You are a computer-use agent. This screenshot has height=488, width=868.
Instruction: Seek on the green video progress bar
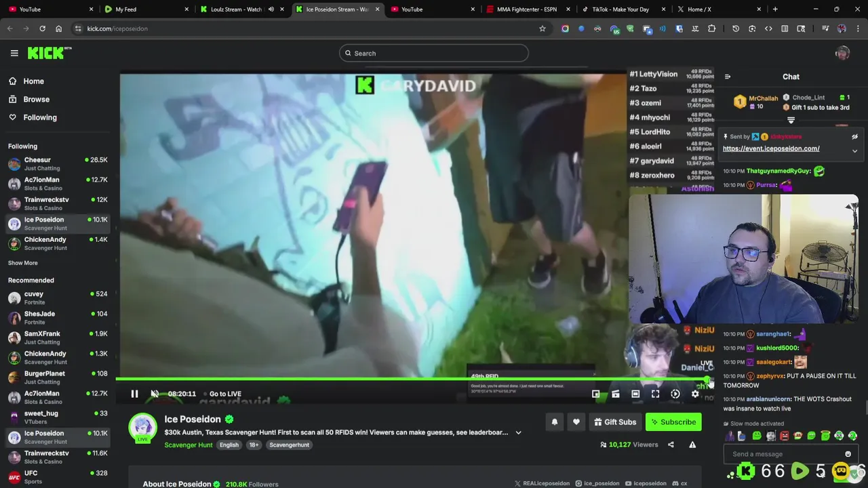pyautogui.click(x=412, y=380)
